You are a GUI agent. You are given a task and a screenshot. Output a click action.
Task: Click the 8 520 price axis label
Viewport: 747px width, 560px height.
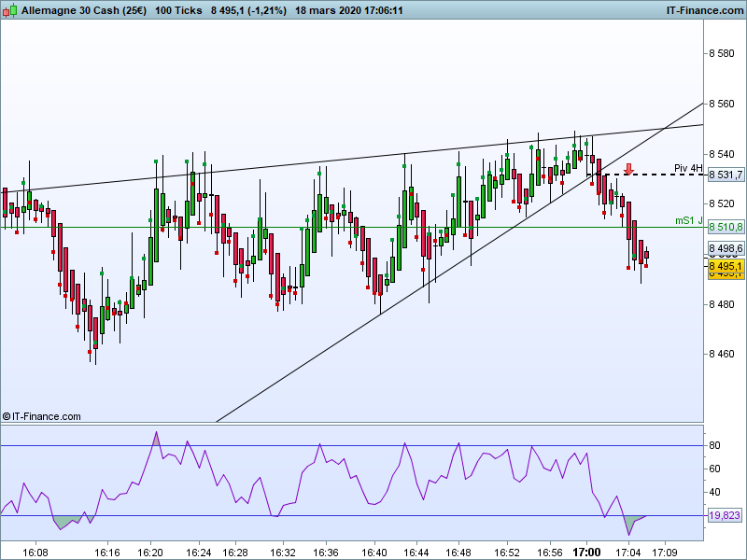[721, 203]
